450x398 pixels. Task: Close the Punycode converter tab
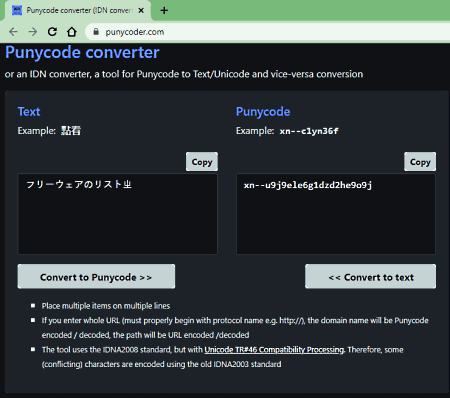click(x=141, y=11)
